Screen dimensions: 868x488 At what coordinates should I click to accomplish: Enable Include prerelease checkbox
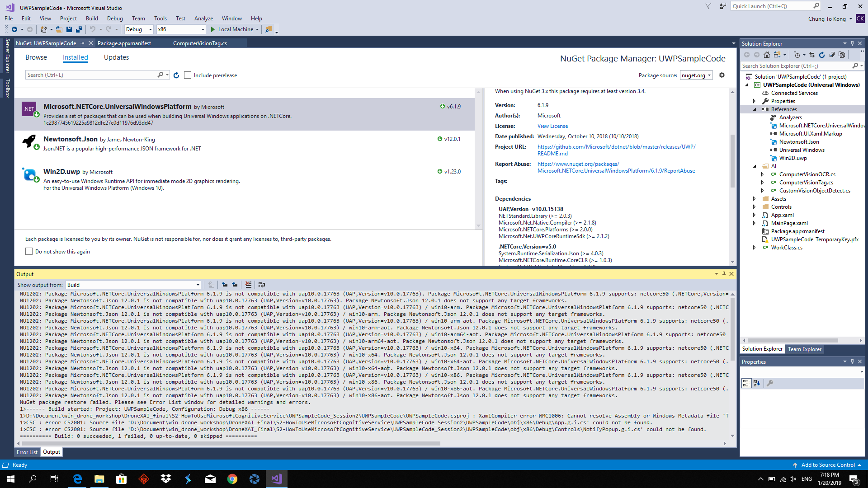point(188,75)
